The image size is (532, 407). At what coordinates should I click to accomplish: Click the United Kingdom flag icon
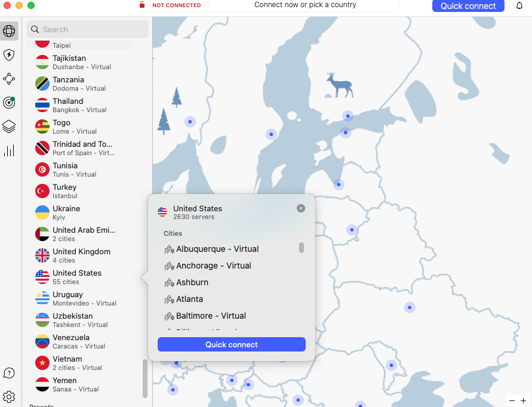42,255
